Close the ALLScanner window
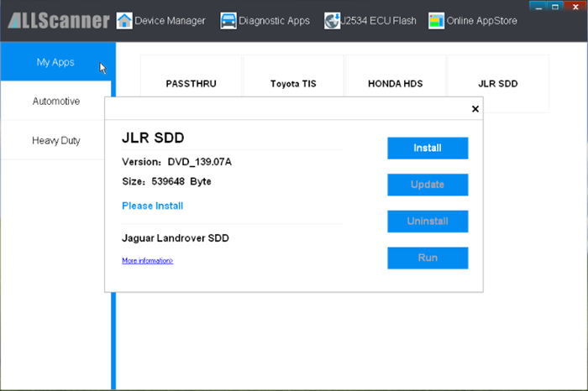588x391 pixels. pyautogui.click(x=575, y=7)
